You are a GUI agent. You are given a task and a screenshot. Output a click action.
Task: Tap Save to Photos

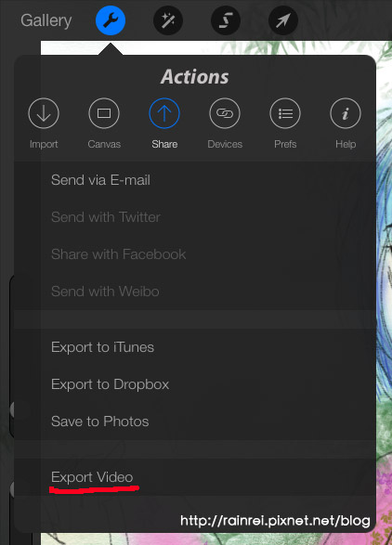(x=195, y=422)
